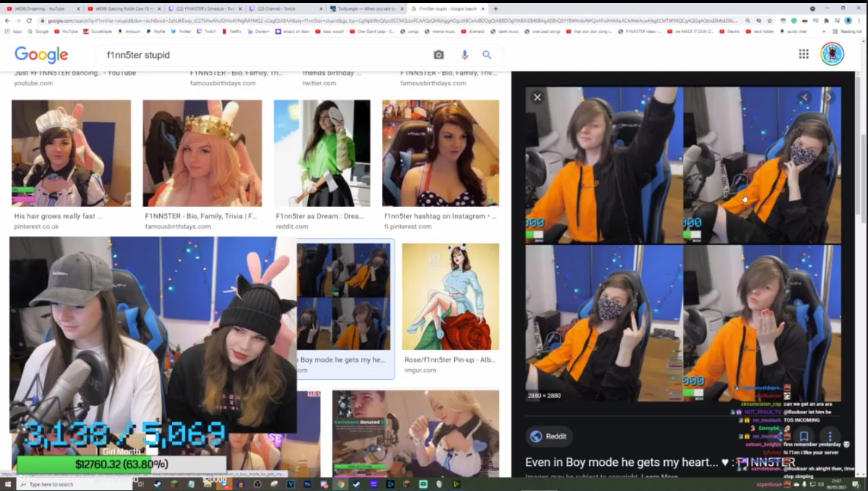
Task: Reload the page with the refresh icon
Action: 29,21
